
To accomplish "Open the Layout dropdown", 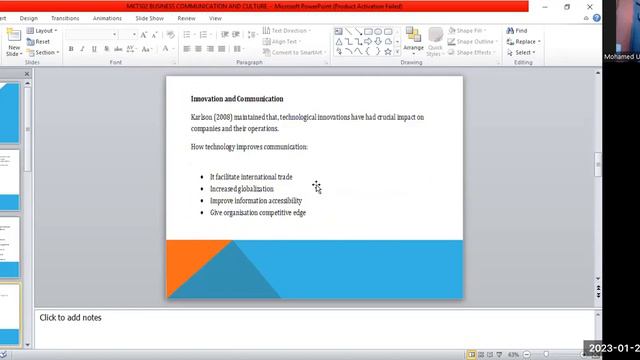I will 42,31.
